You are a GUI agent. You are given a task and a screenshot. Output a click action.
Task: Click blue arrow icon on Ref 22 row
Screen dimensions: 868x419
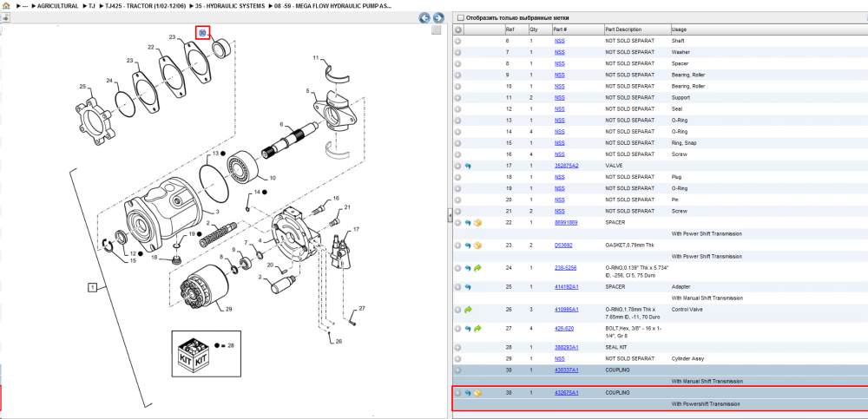(467, 222)
